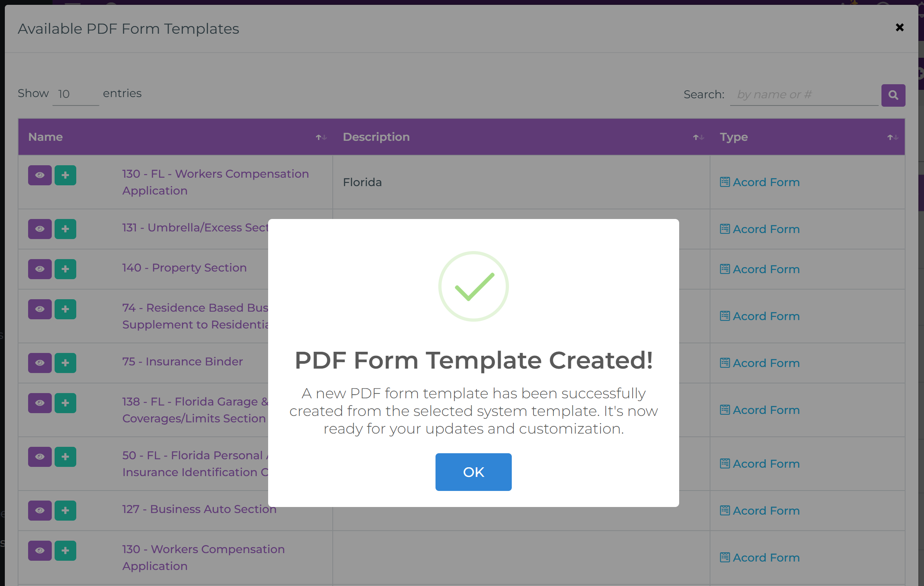Sort the Name column

tap(320, 137)
